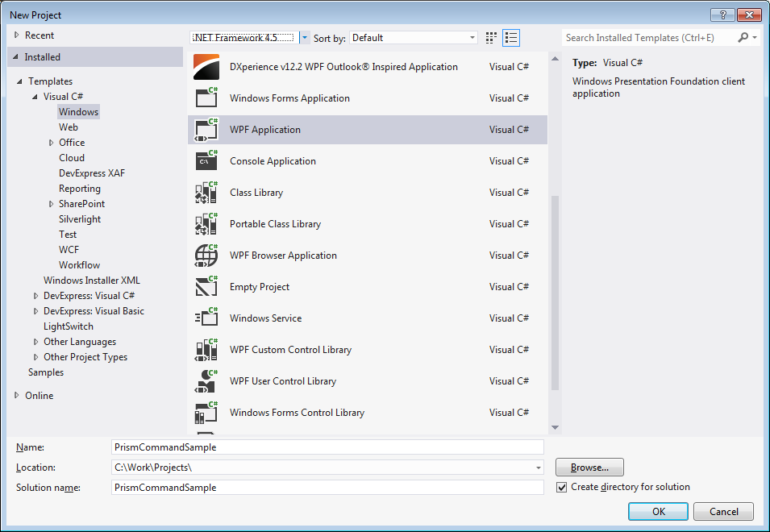Screen dimensions: 770x532
Task: Click the Console Application template icon
Action: 206,161
